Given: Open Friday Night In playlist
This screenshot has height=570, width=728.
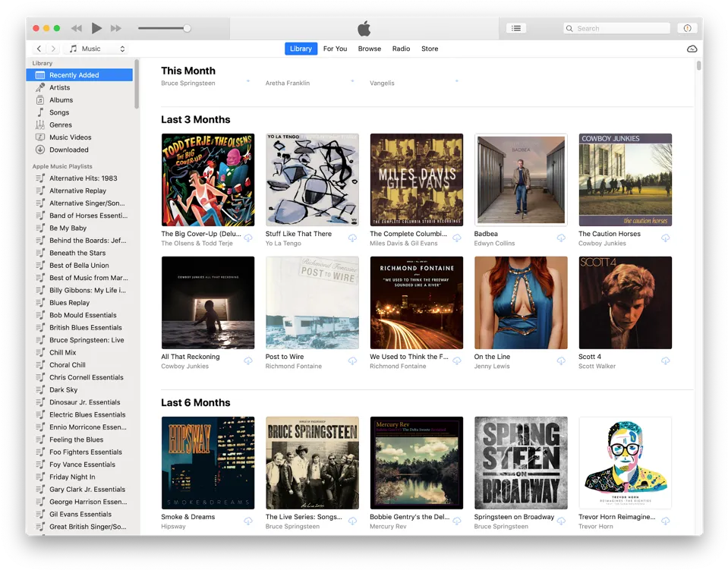Looking at the screenshot, I should pos(80,477).
